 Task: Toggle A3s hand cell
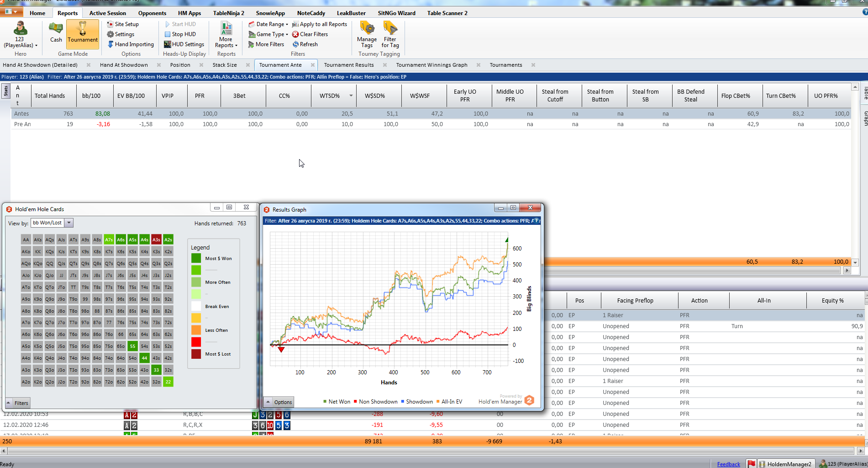(156, 239)
